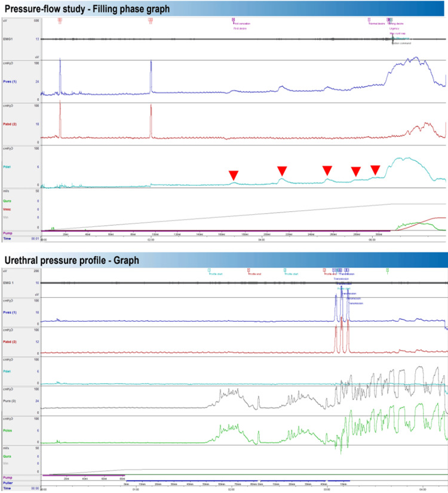Select the Pabd (2) channel label in filling graph
448x493 pixels.
10,124
